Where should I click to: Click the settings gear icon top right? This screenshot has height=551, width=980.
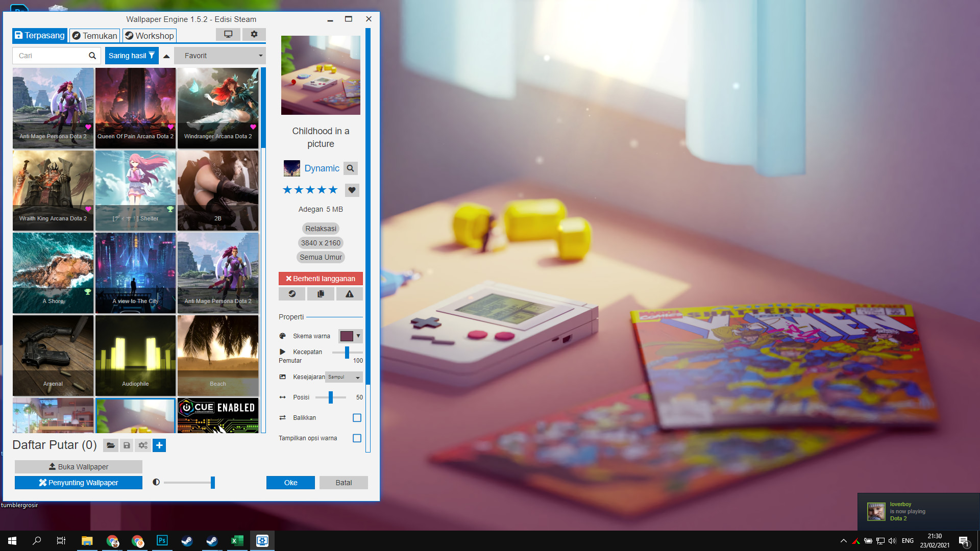[x=254, y=34]
